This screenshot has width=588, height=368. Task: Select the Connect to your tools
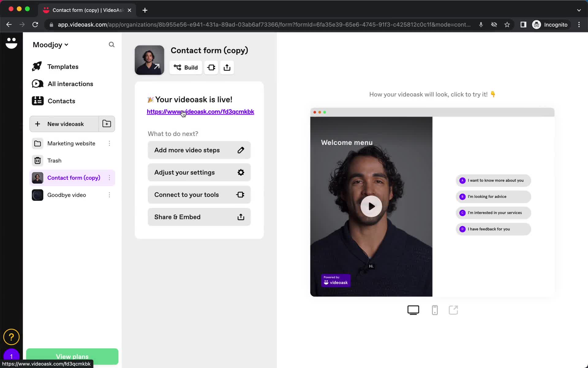pos(199,195)
